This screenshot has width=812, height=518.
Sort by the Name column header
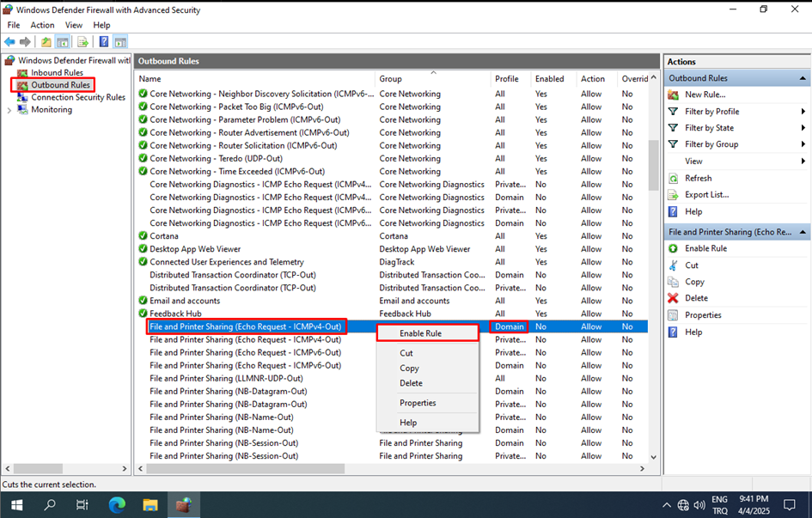pos(255,79)
